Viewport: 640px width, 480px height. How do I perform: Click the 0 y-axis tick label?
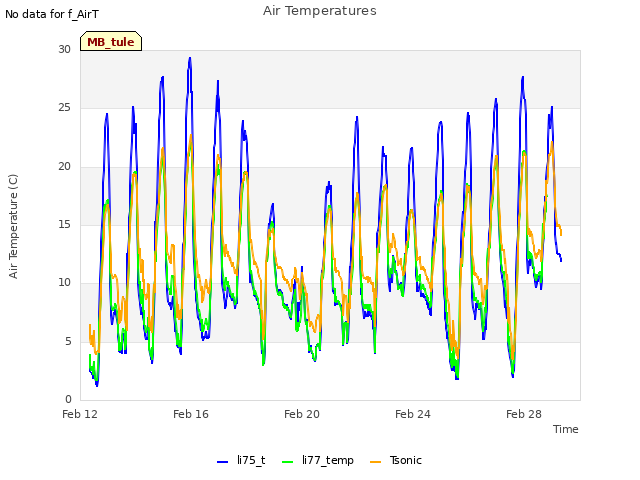(68, 399)
